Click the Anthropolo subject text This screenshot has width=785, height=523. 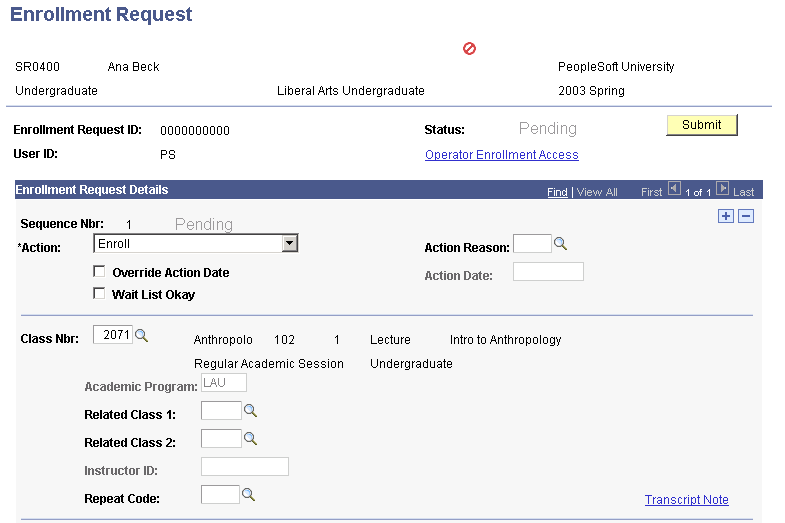click(223, 340)
